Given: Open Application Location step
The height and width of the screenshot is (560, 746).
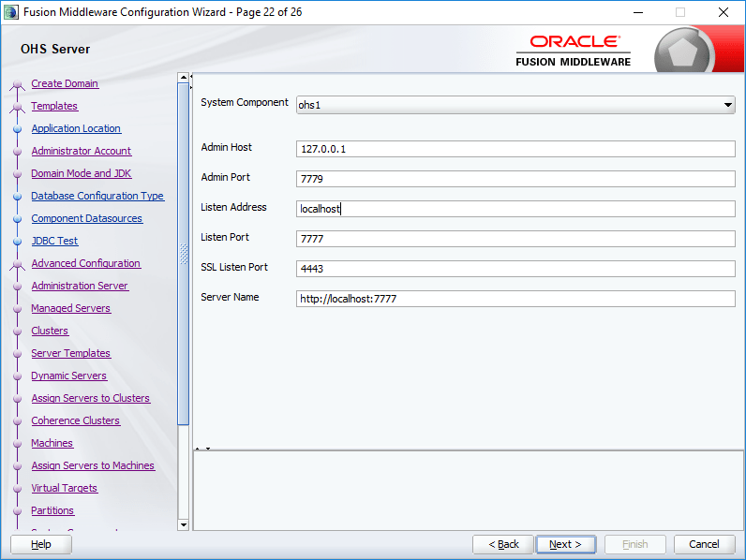Looking at the screenshot, I should (76, 128).
